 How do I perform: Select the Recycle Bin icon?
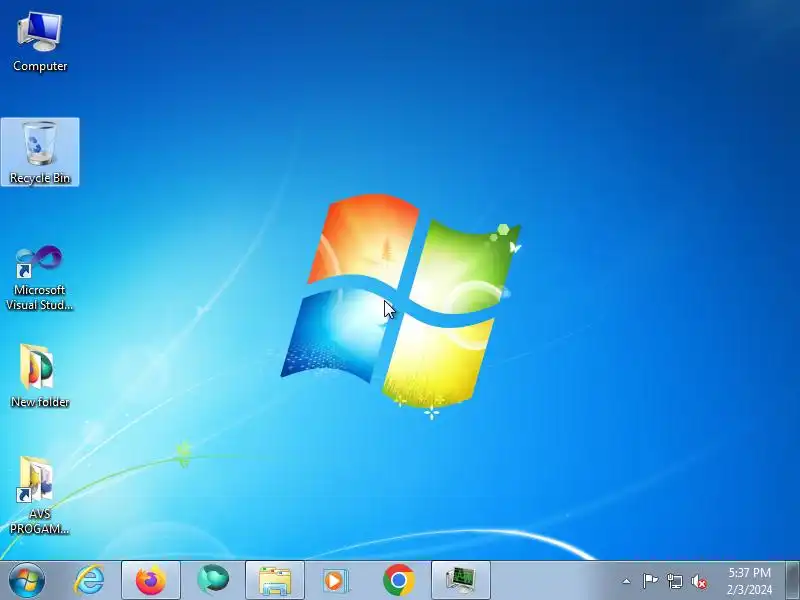point(40,152)
